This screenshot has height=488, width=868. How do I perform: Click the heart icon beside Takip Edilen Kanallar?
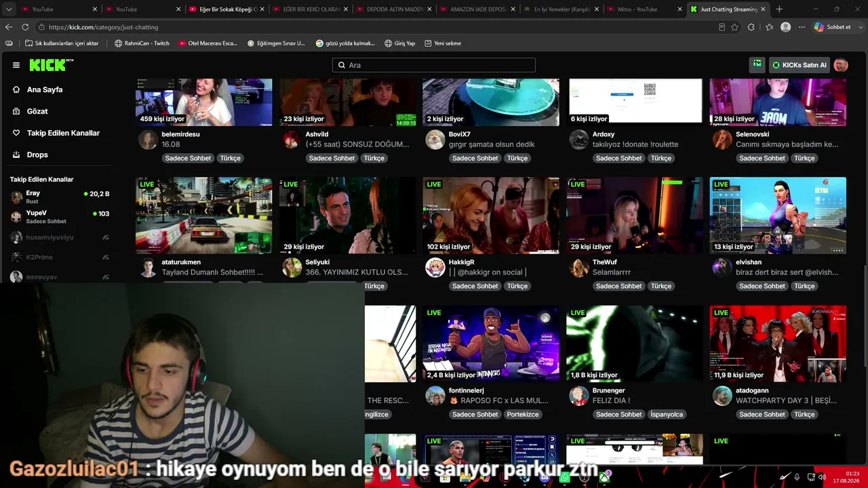(16, 133)
